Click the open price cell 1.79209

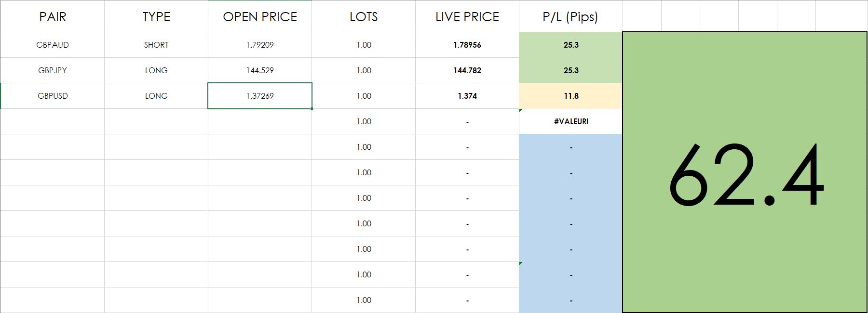click(x=260, y=45)
